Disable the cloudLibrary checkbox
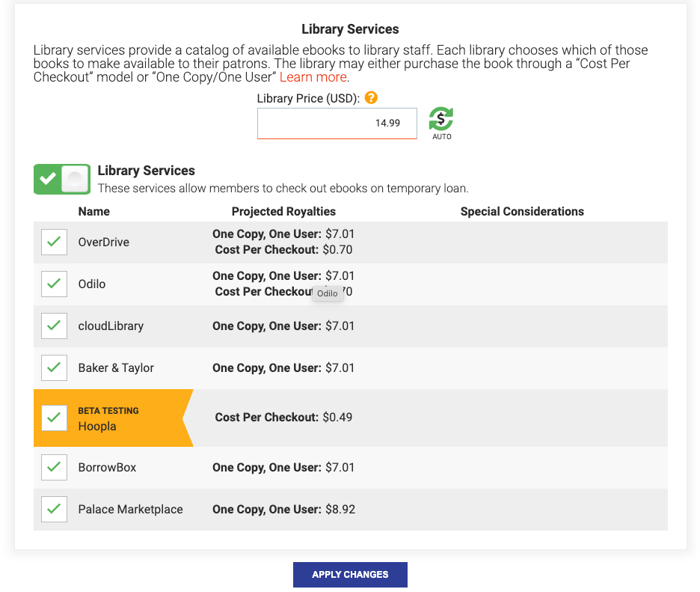The width and height of the screenshot is (700, 592). (x=54, y=326)
